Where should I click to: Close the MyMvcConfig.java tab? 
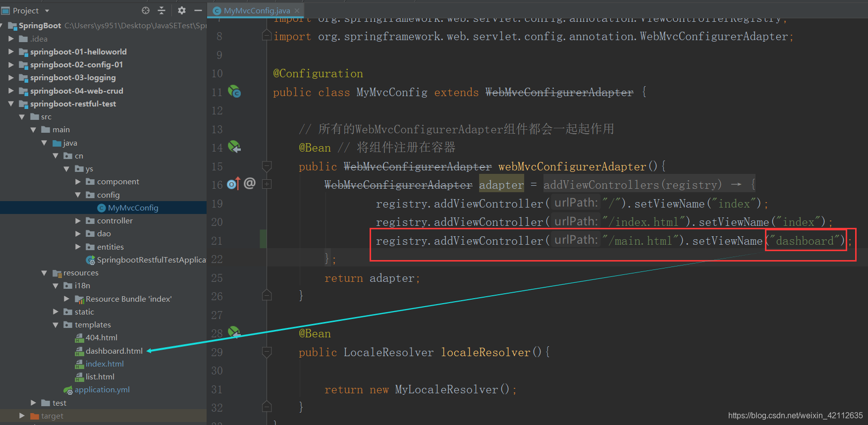tap(297, 10)
